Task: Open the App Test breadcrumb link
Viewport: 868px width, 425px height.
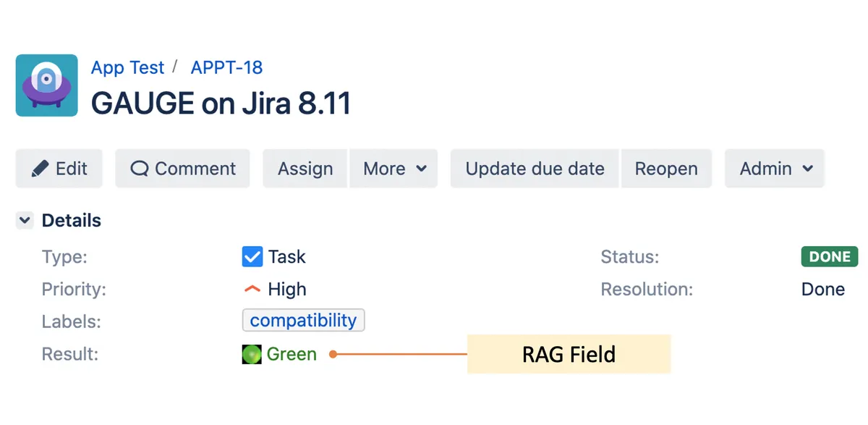Action: tap(128, 67)
